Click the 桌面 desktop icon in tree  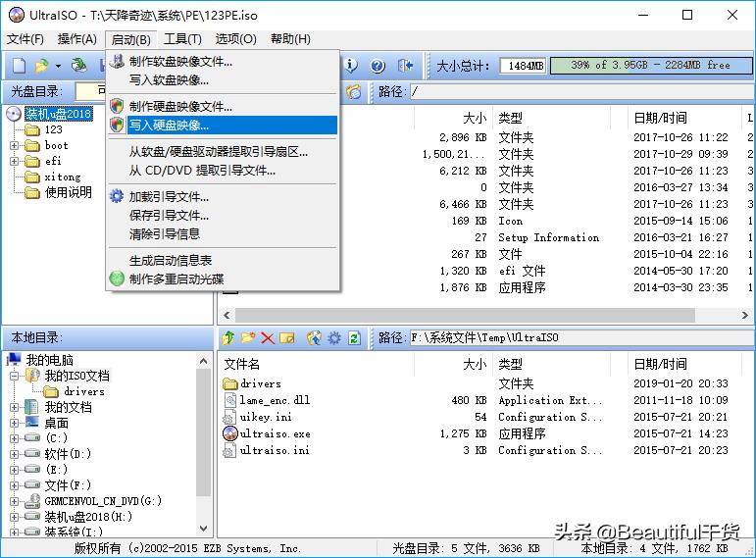(x=31, y=423)
